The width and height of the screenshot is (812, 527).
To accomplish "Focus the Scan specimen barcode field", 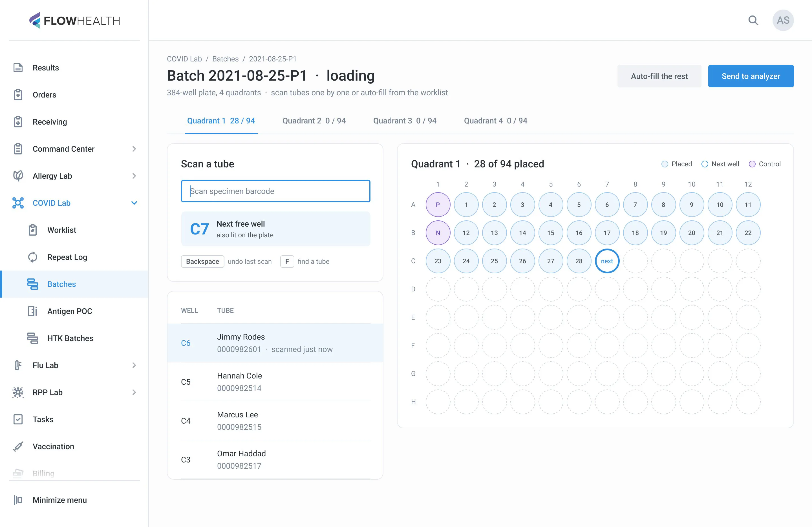I will (275, 191).
